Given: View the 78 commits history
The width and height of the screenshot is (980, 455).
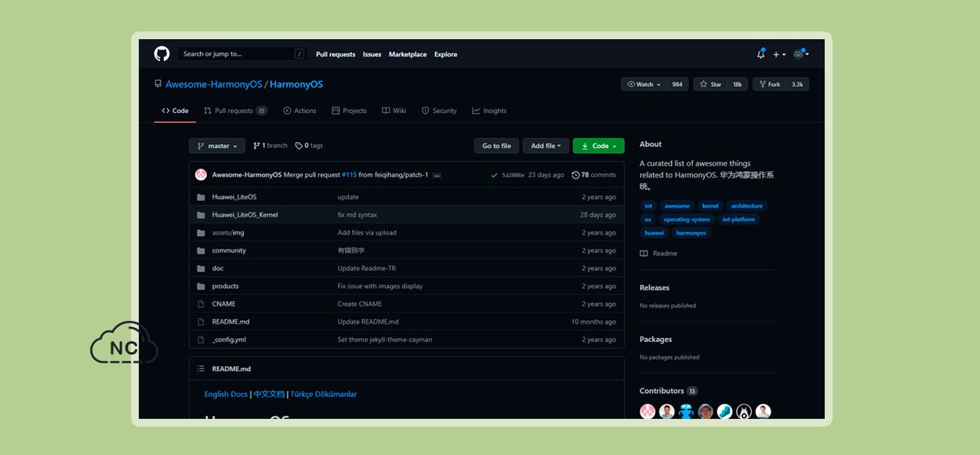Looking at the screenshot, I should pyautogui.click(x=594, y=175).
